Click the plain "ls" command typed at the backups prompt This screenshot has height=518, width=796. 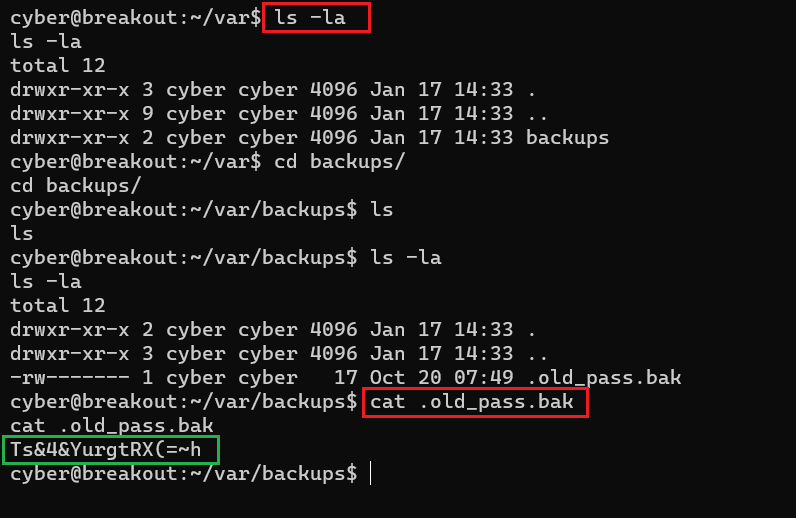[x=382, y=209]
